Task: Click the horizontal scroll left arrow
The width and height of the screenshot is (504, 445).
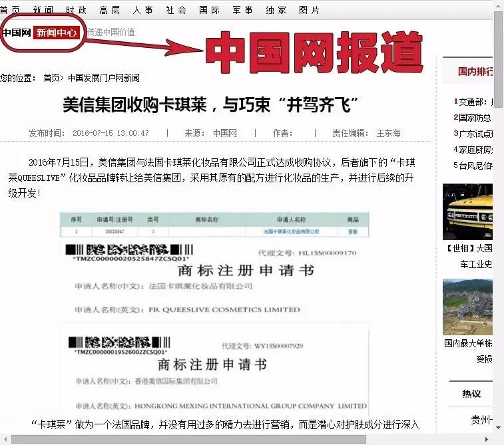Action: pyautogui.click(x=5, y=439)
